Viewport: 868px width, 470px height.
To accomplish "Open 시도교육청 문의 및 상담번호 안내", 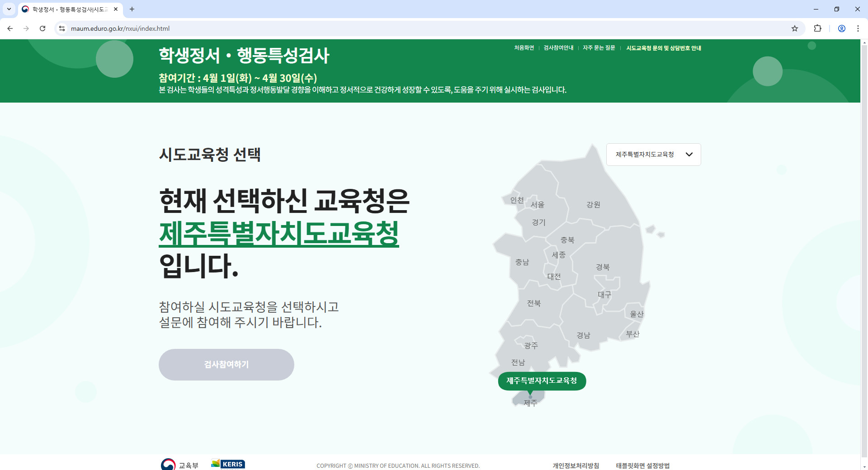I will click(664, 48).
